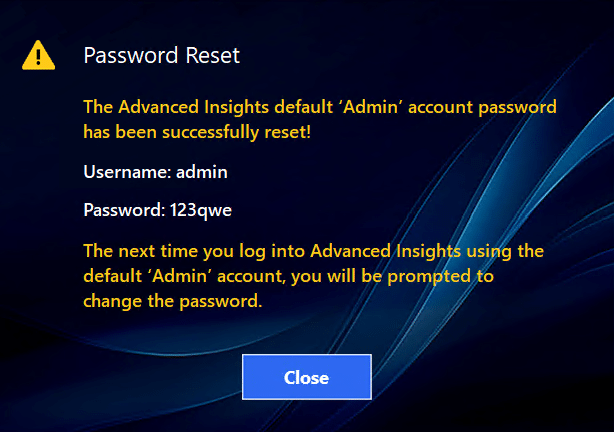
Task: Click the "Username:" label
Action: pos(127,172)
